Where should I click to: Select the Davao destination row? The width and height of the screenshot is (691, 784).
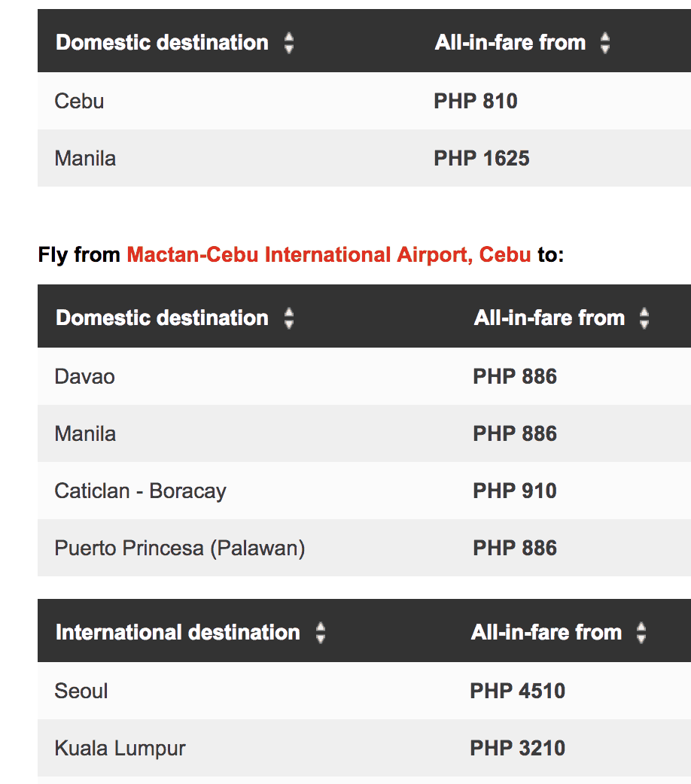85,376
